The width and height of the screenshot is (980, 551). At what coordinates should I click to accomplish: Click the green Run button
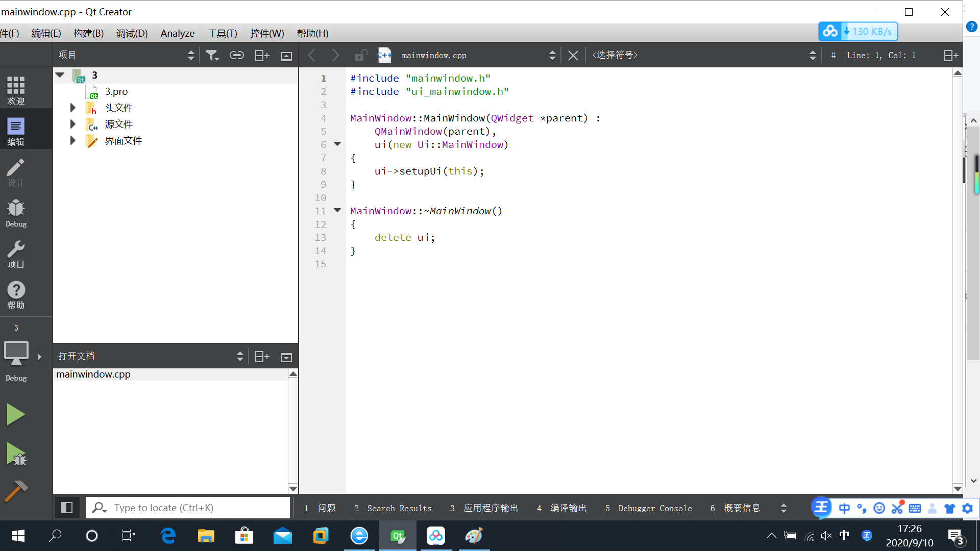(x=16, y=414)
